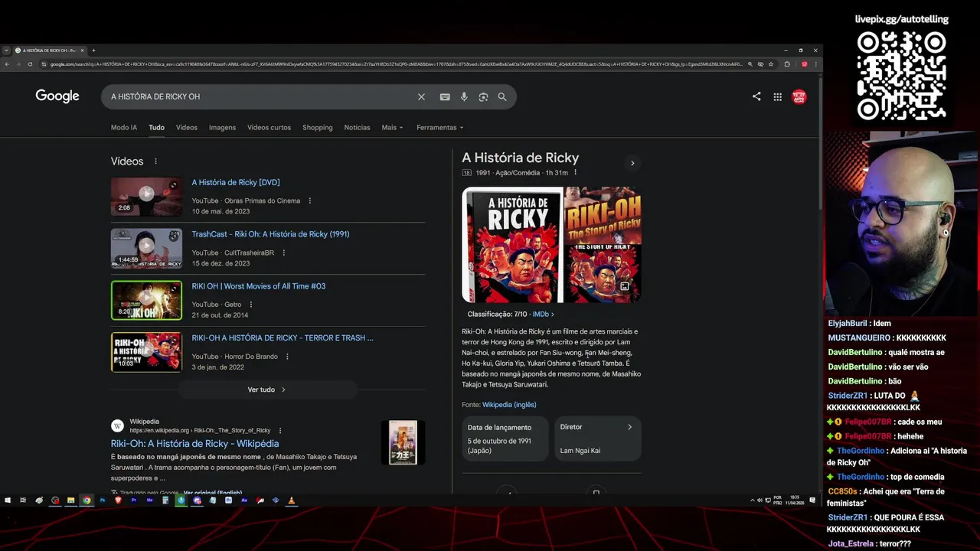
Task: Clear the Google search box text
Action: pos(421,97)
